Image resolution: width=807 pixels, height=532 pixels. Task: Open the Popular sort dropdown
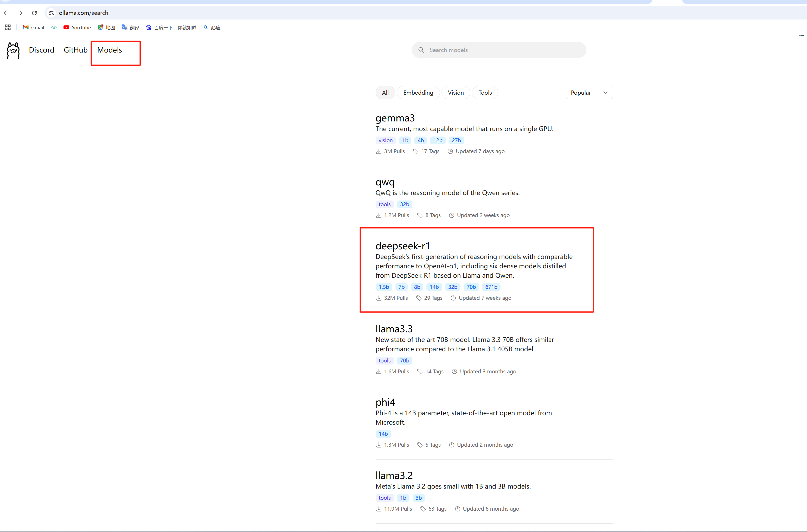pos(589,93)
